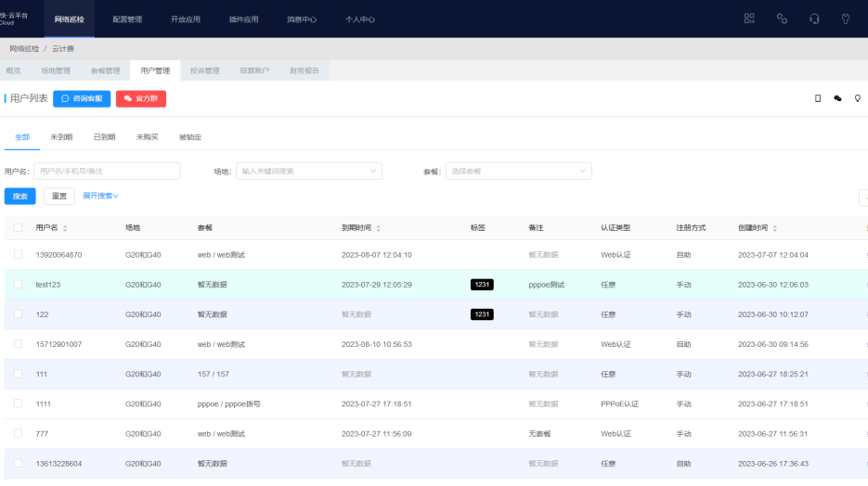The image size is (868, 486).
Task: Check the row for user 15712901007
Action: pos(19,344)
